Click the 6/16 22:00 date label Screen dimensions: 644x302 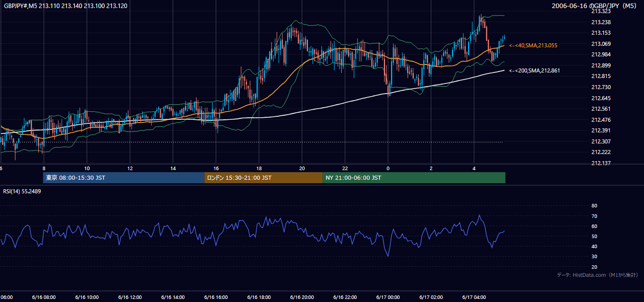pos(345,297)
